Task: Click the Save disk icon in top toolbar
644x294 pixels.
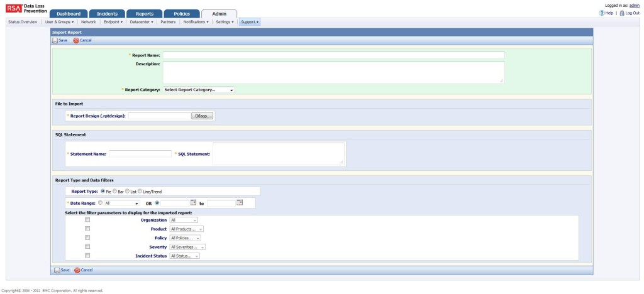Action: pos(55,40)
